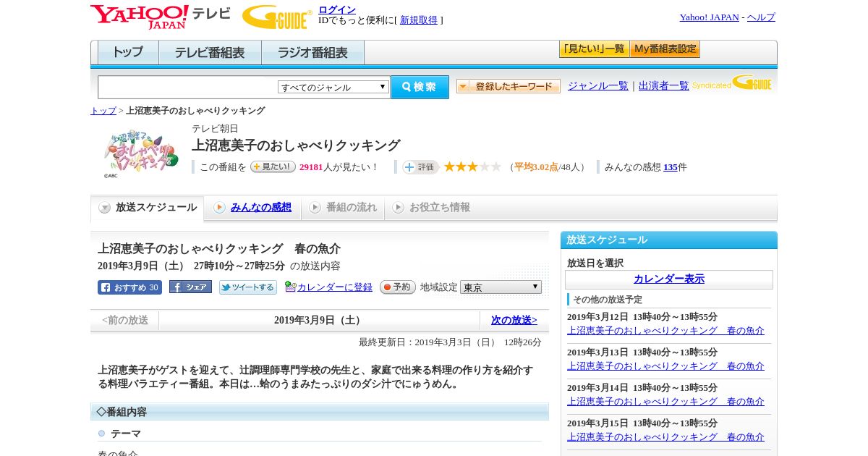Click the ジャンル一覧 link
868x456 pixels.
pyautogui.click(x=598, y=85)
